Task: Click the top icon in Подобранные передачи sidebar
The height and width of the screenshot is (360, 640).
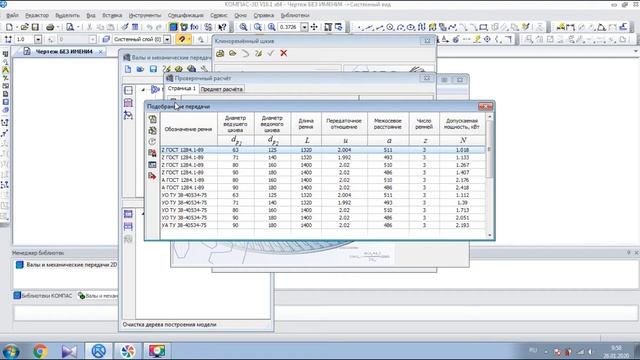Action: coord(152,119)
